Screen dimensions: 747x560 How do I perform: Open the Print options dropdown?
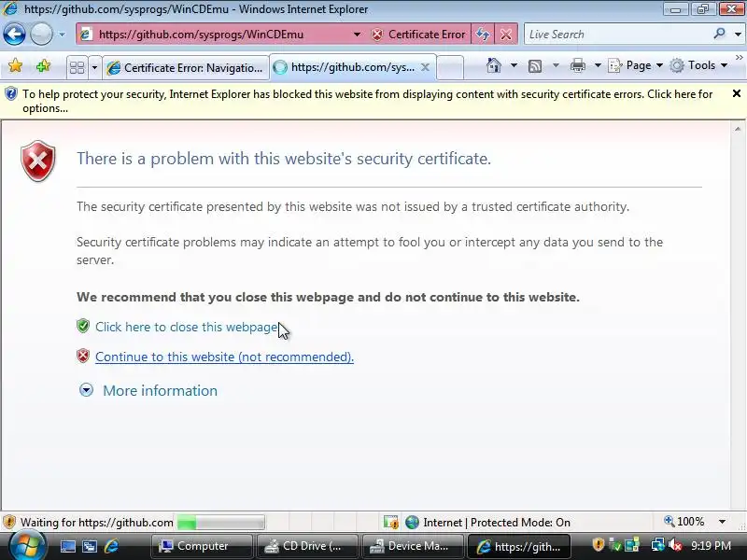coord(598,65)
